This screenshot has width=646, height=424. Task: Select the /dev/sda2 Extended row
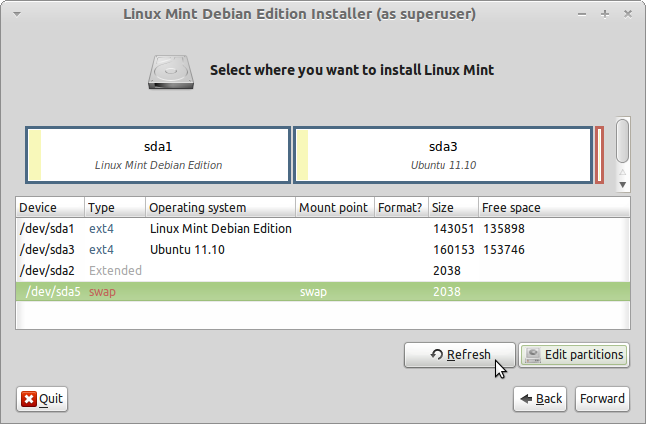pos(323,271)
